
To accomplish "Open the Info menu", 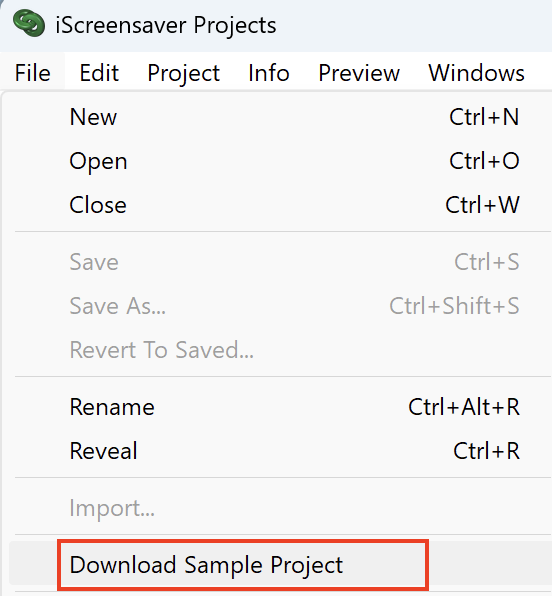I will pos(269,73).
